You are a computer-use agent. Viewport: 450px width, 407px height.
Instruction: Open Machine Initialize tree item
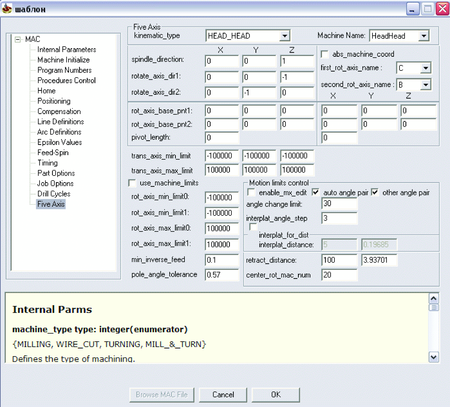(x=63, y=60)
